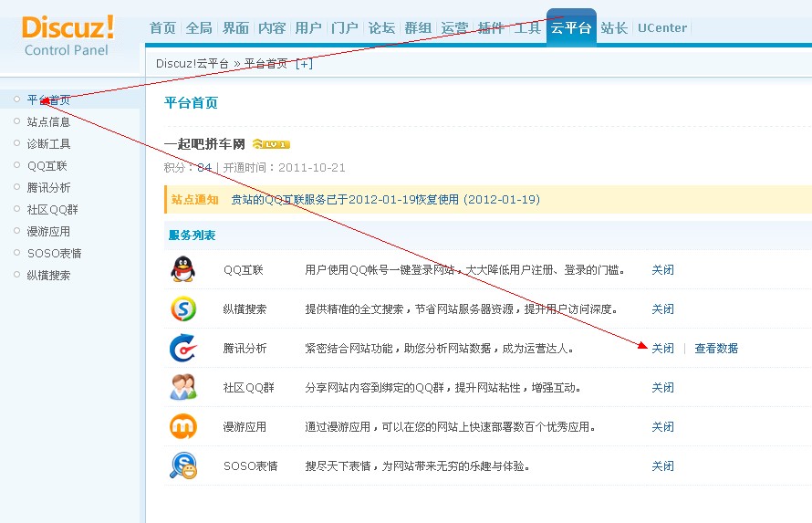Click the 站点通知 label

pos(194,199)
